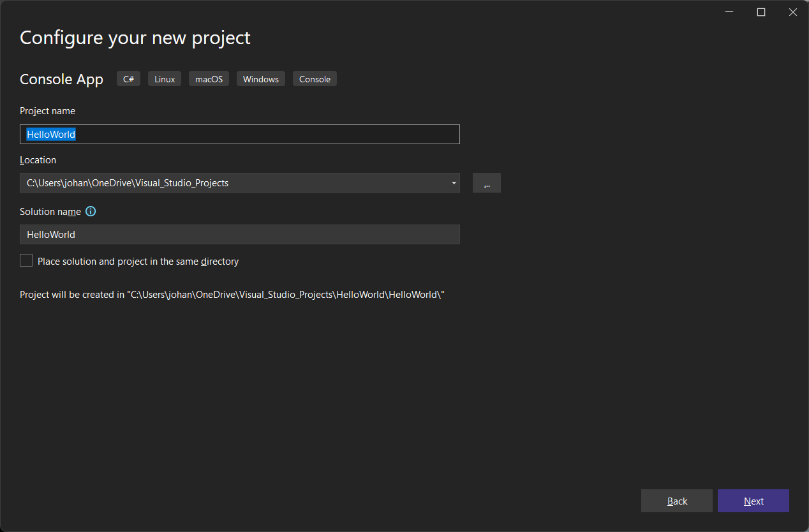Image resolution: width=809 pixels, height=532 pixels.
Task: Click the info icon beside Solution name
Action: [91, 212]
